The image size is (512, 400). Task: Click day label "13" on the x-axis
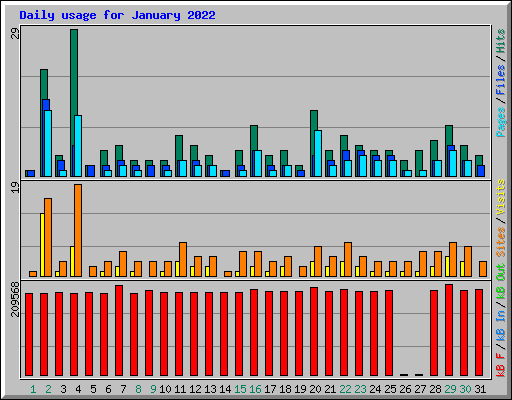click(210, 389)
